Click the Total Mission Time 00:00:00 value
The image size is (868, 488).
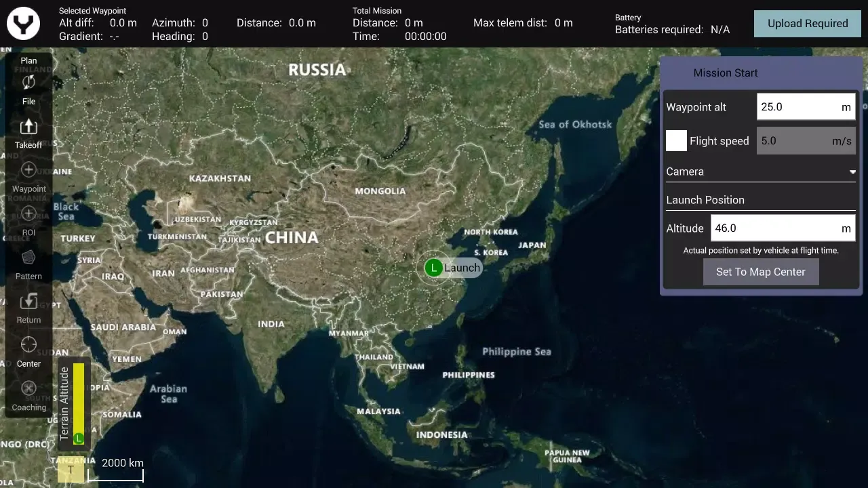pyautogui.click(x=426, y=37)
